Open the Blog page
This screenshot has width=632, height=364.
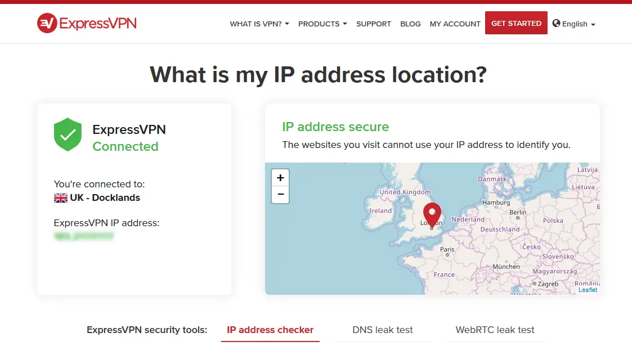click(x=410, y=24)
